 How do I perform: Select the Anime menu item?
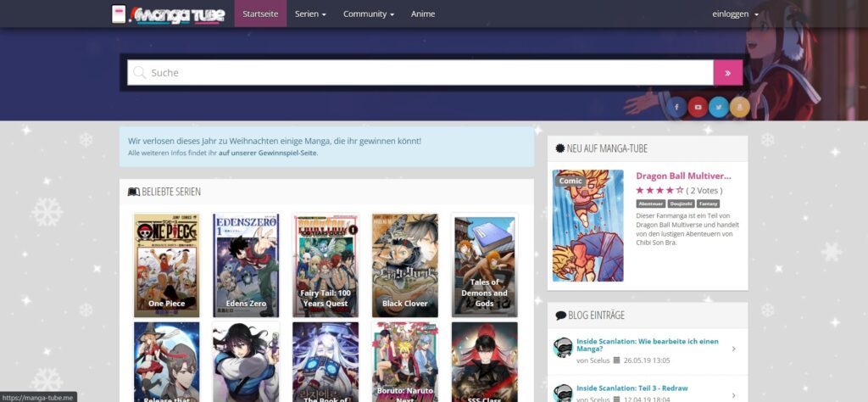point(423,14)
